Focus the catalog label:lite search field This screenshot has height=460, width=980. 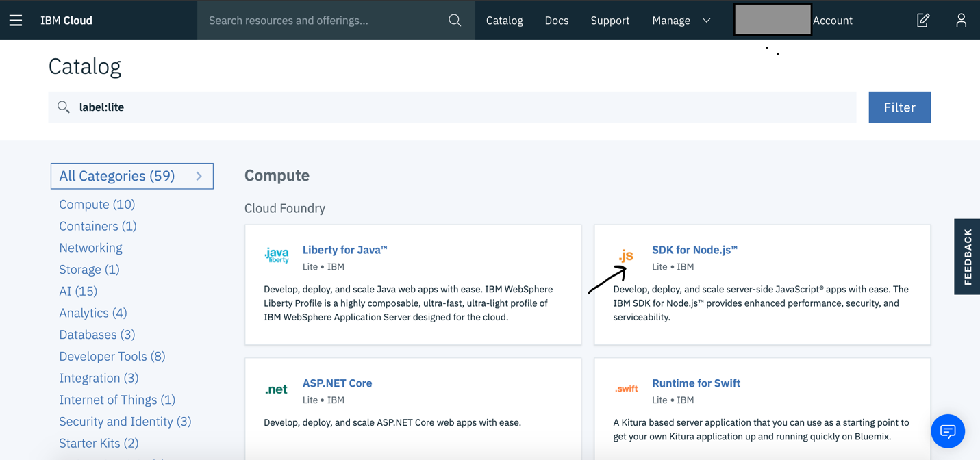452,107
